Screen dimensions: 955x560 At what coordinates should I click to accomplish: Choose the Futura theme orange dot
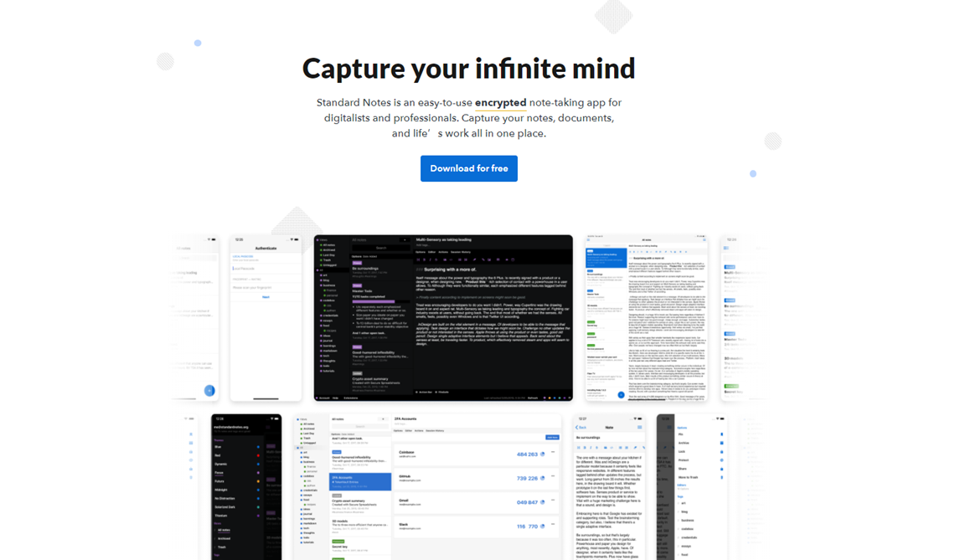tap(258, 480)
